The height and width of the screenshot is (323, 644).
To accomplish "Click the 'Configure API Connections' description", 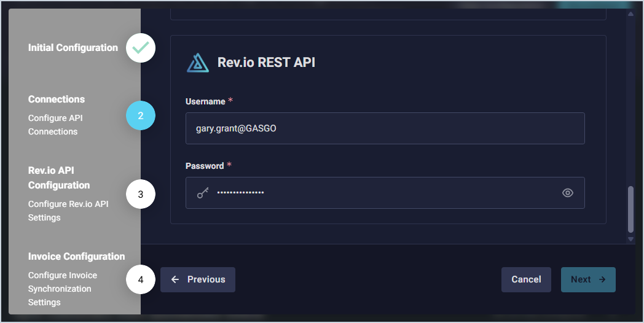I will [x=55, y=125].
